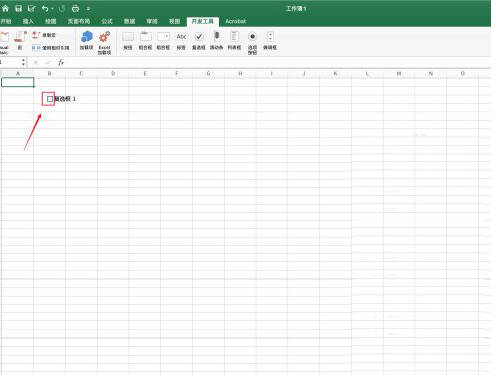This screenshot has width=500, height=375.
Task: Insert a 按钮 (Button) form control
Action: pos(128,41)
